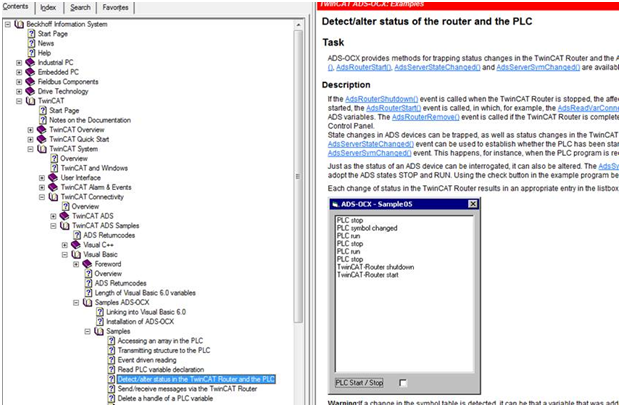Expand the User Interface node
Image resolution: width=621 pixels, height=407 pixels.
coord(42,178)
